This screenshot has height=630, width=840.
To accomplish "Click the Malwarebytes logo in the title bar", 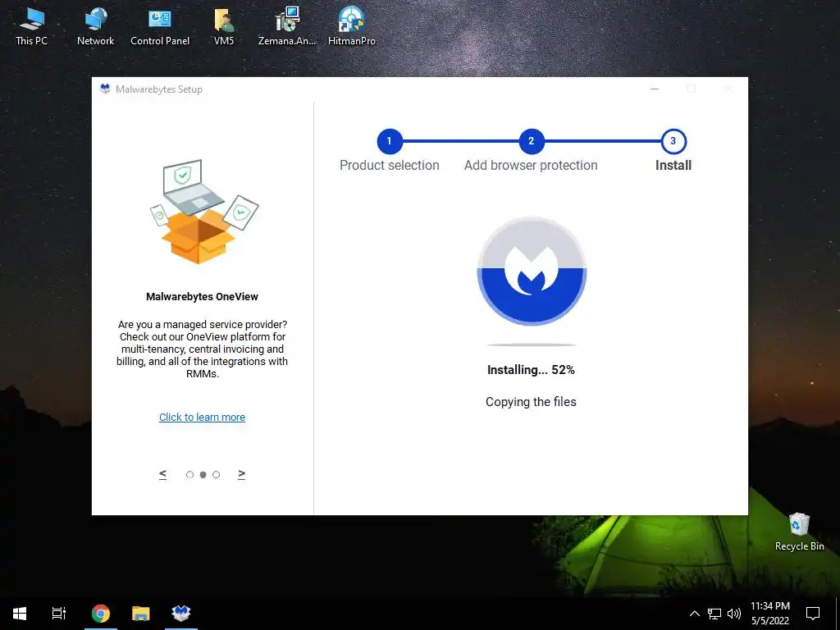I will (x=105, y=89).
